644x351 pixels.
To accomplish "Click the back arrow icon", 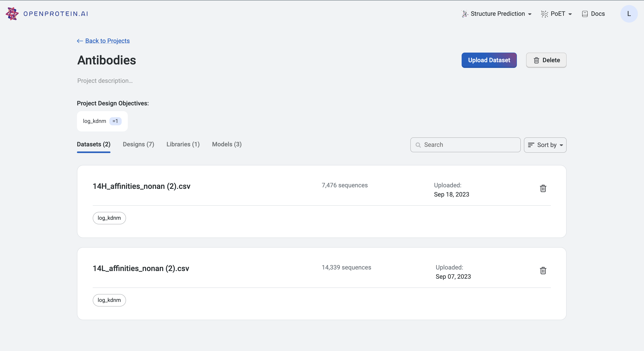I will coord(80,41).
